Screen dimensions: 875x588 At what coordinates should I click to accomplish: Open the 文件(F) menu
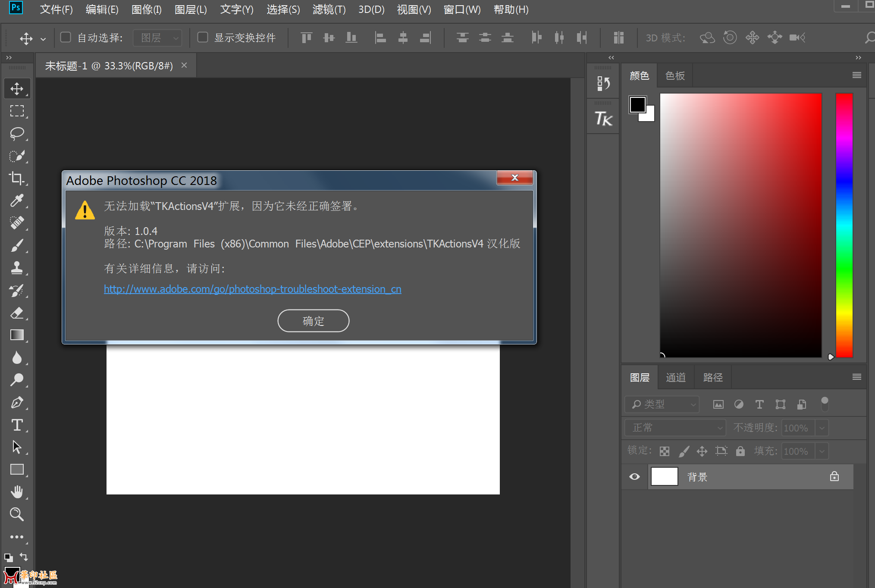coord(56,9)
